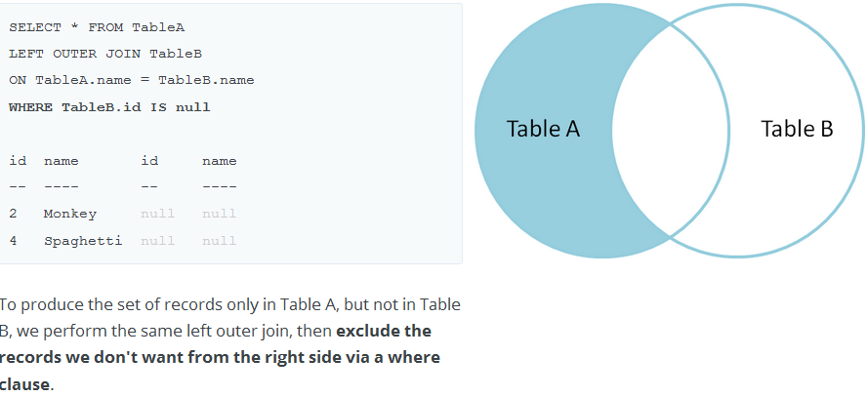Click the second name column header
Viewport: 868px width, 397px height.
coord(220,161)
